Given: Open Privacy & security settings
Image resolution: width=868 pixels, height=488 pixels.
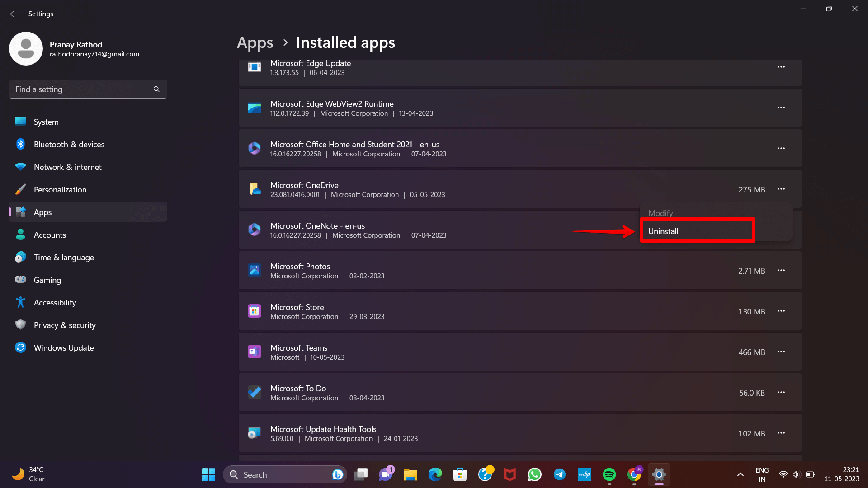Looking at the screenshot, I should click(x=88, y=325).
